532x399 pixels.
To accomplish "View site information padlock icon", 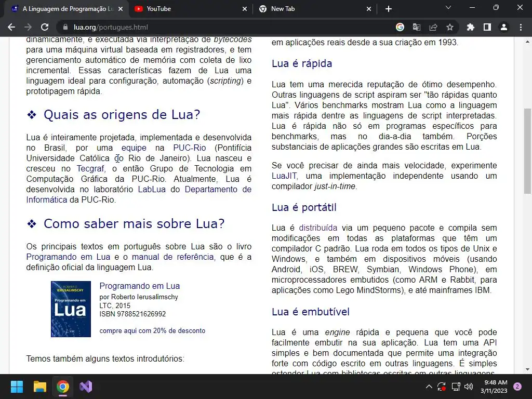I will tap(65, 27).
